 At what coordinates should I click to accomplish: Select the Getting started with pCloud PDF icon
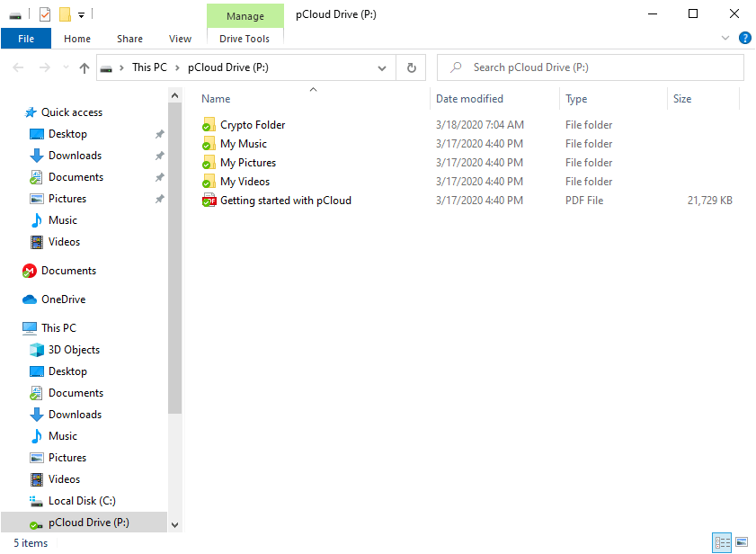[x=209, y=201]
